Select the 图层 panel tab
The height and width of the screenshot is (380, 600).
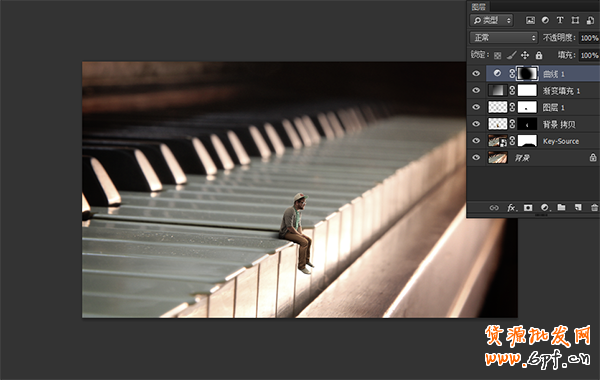[x=478, y=7]
